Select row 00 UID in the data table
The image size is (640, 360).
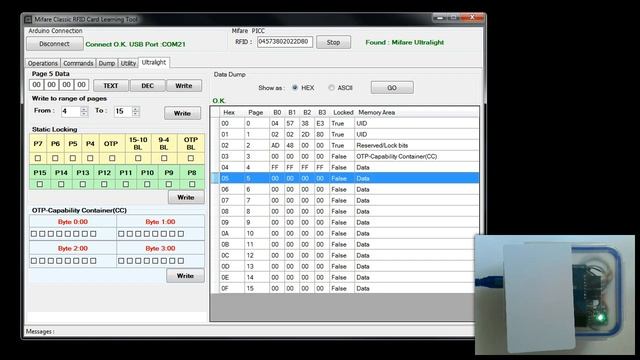click(x=345, y=123)
